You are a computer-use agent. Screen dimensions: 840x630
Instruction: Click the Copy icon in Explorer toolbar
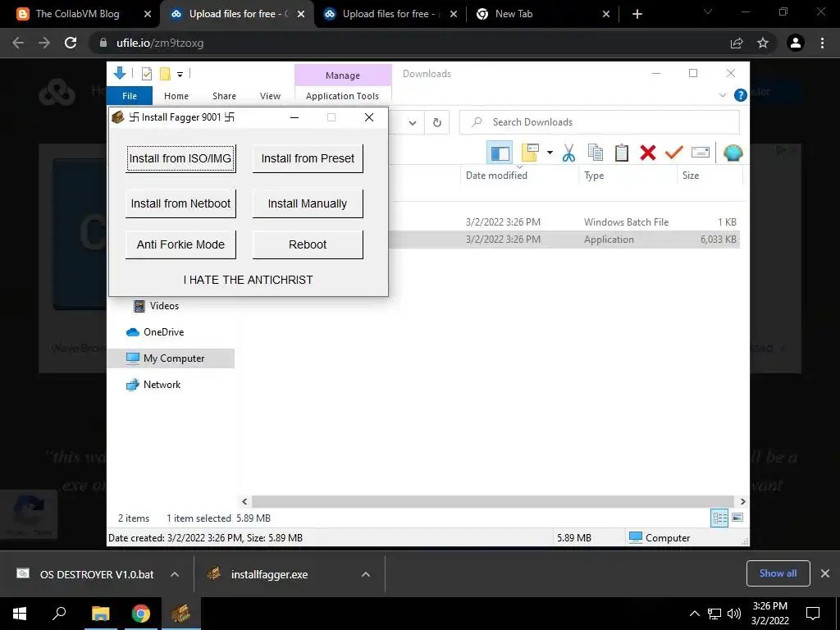(596, 153)
